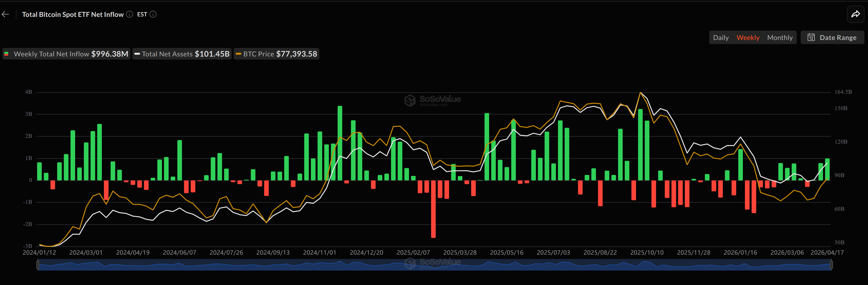
Task: Toggle off the Weekly Total Net Inflow bars
Action: pos(66,54)
